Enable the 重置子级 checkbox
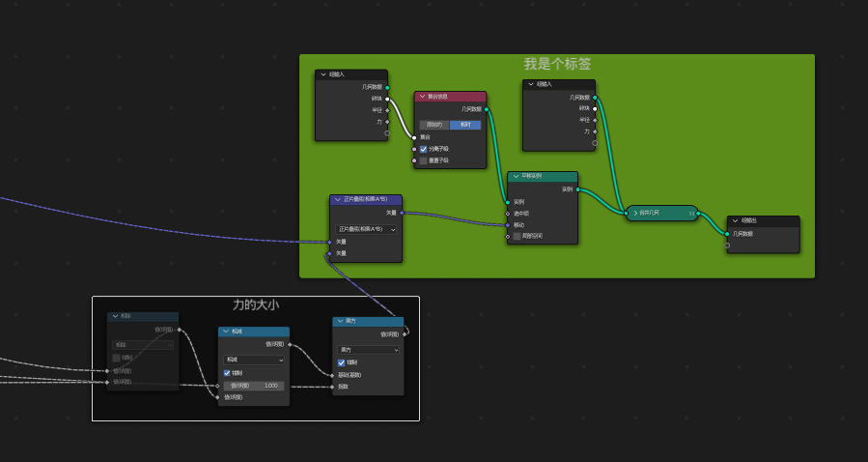Image resolution: width=868 pixels, height=462 pixels. tap(423, 160)
